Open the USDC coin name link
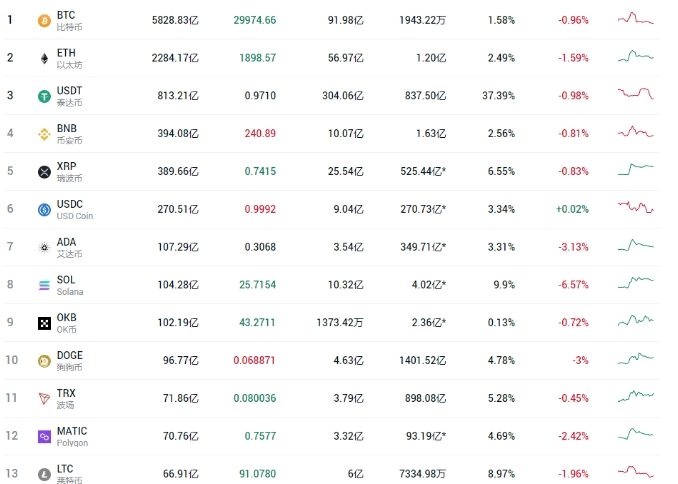 pos(70,204)
